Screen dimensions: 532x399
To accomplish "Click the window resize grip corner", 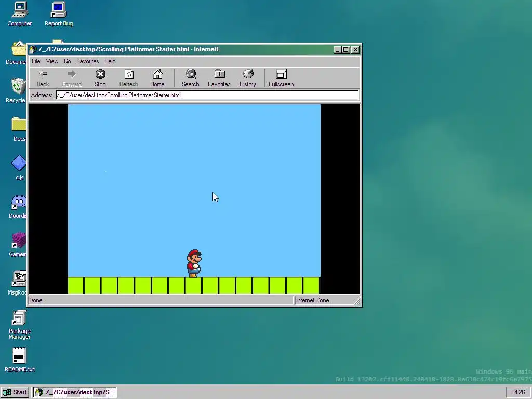I will coord(357,301).
